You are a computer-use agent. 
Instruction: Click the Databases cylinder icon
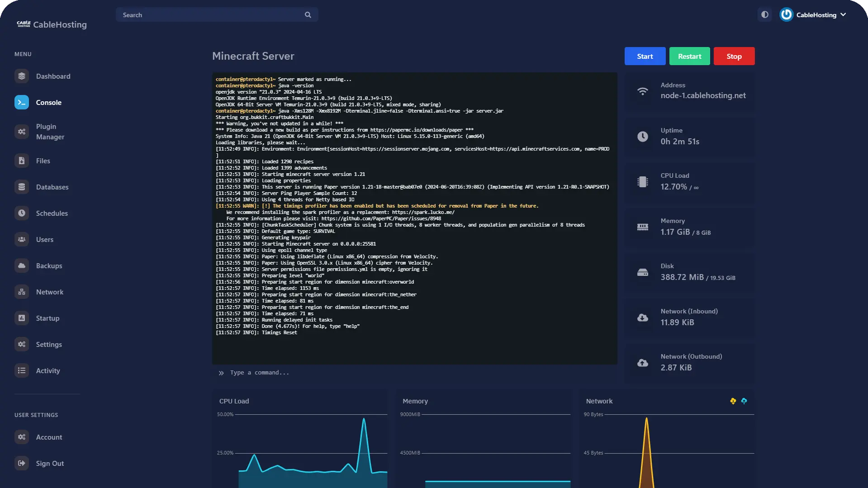tap(22, 187)
